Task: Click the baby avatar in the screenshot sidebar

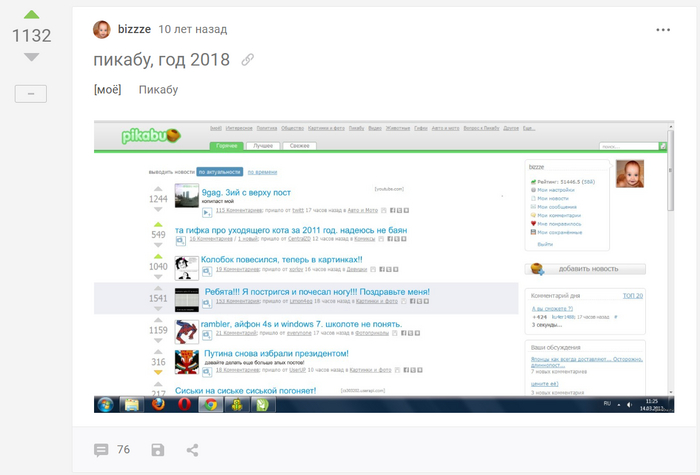Action: tap(630, 174)
